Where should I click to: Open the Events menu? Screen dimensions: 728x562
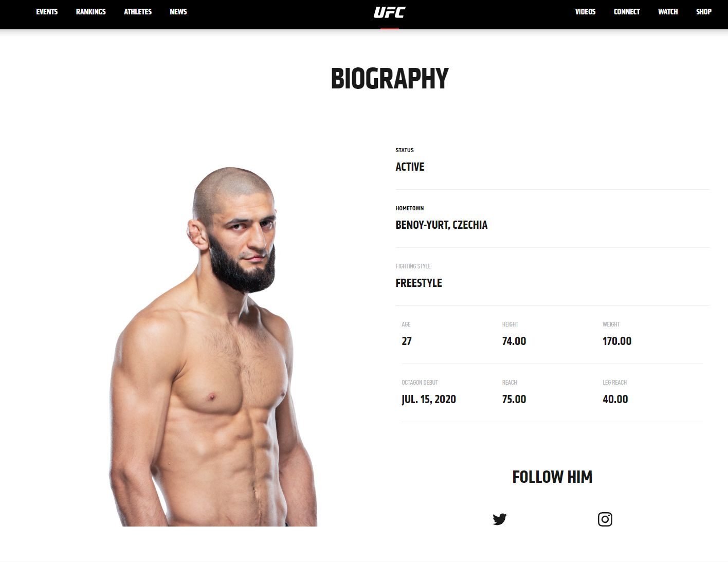click(x=47, y=11)
